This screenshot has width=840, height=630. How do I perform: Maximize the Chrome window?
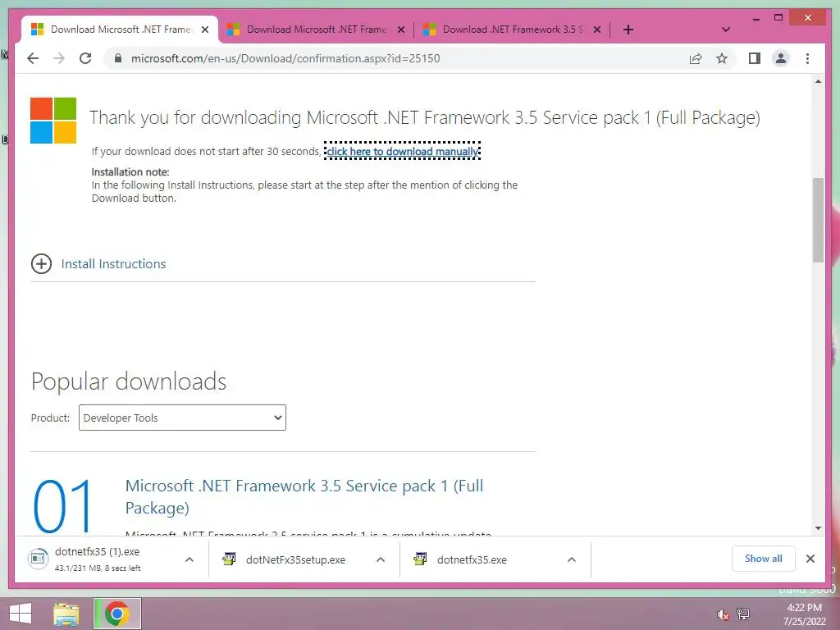click(778, 18)
